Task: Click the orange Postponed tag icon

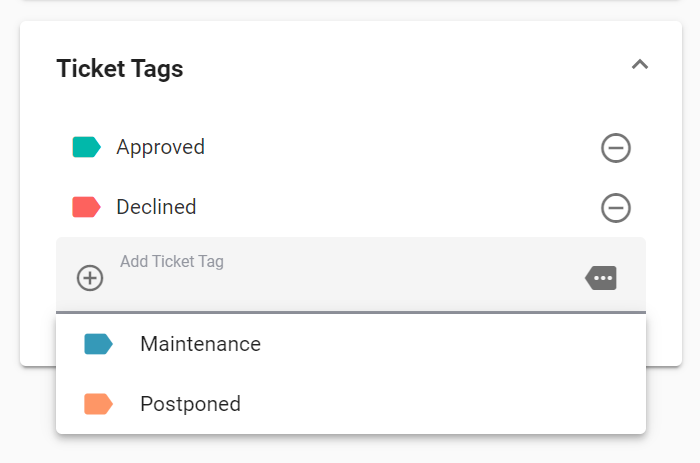Action: click(99, 404)
